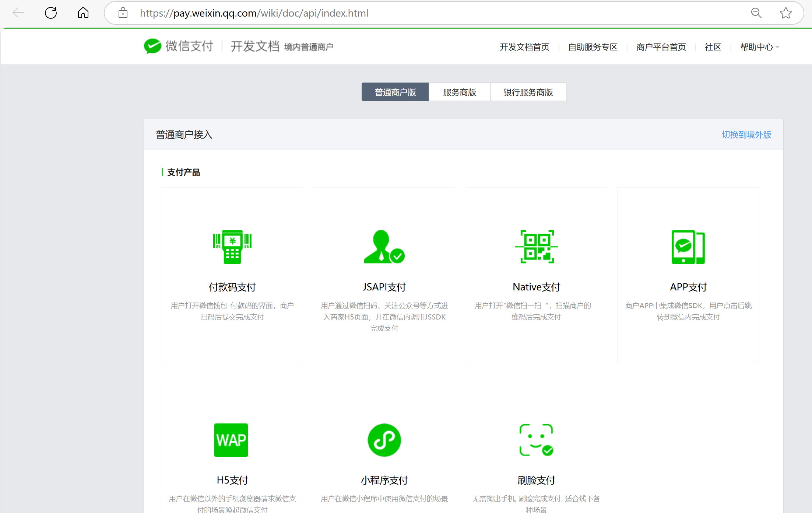Switch to the 服务商版 tab
This screenshot has height=513, width=812.
[x=459, y=92]
